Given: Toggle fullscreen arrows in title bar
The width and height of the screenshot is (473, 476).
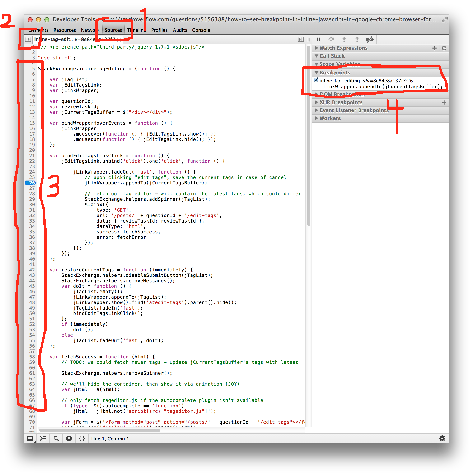Looking at the screenshot, I should coord(444,20).
